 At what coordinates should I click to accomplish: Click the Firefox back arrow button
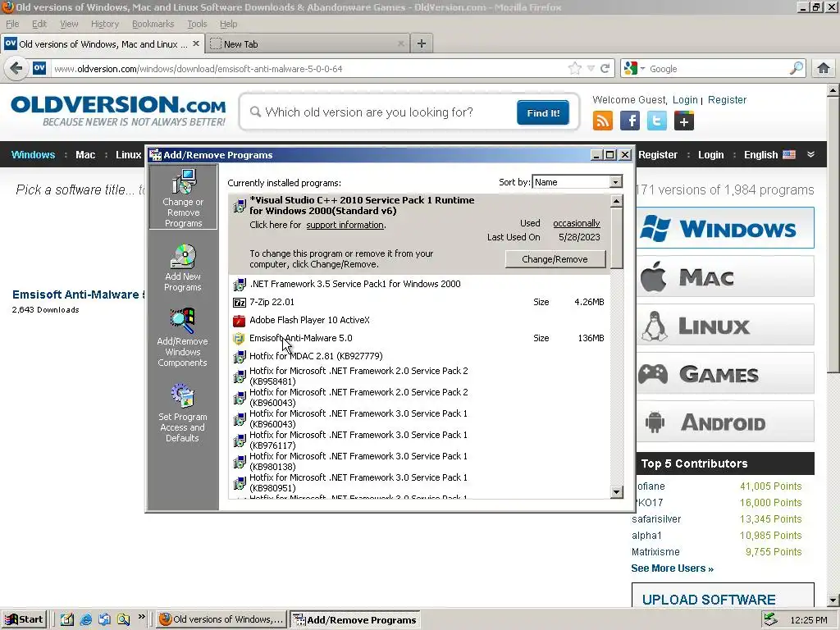[16, 69]
